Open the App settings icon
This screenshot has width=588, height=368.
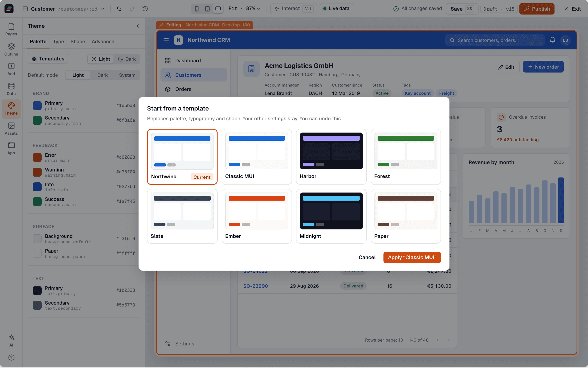click(x=11, y=148)
